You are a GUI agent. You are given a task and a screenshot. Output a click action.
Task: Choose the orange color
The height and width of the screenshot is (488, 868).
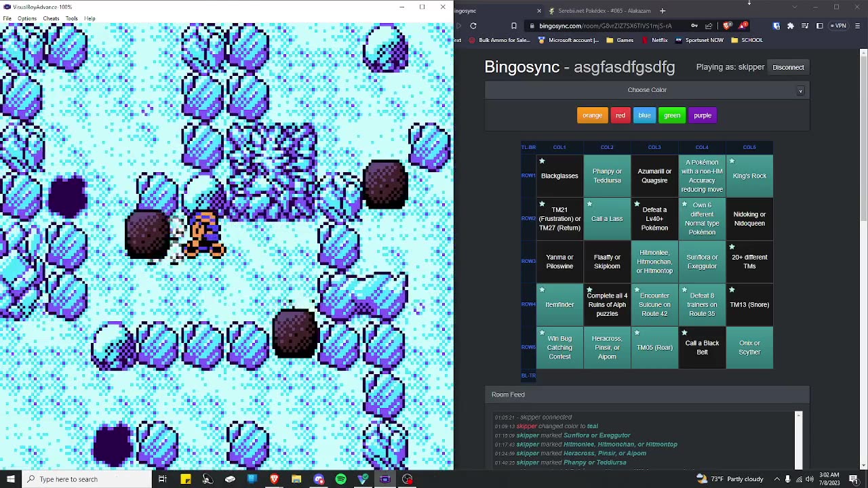pos(592,115)
